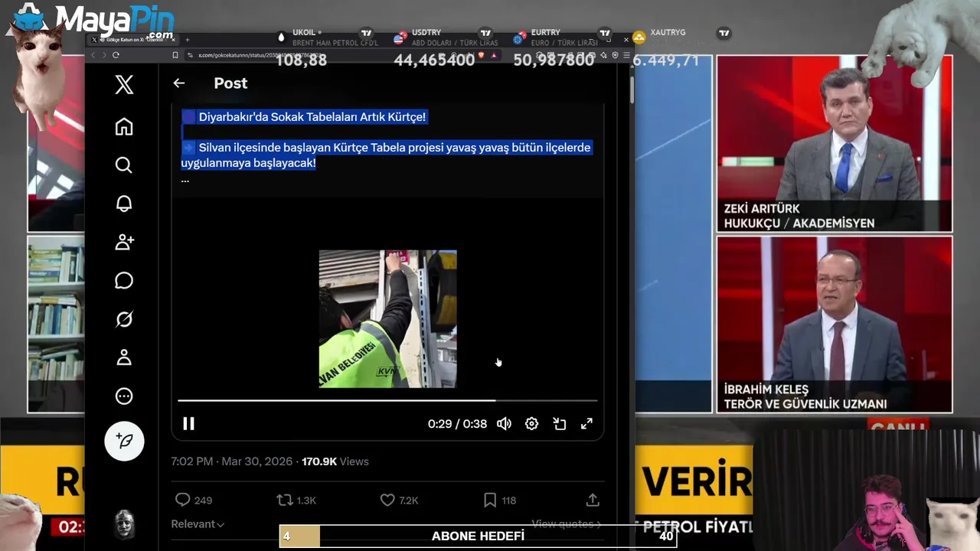The width and height of the screenshot is (980, 551).
Task: Open the video settings gear
Action: [531, 424]
